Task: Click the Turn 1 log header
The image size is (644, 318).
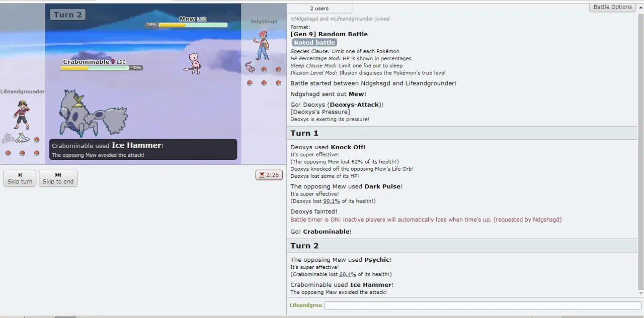Action: [462, 133]
